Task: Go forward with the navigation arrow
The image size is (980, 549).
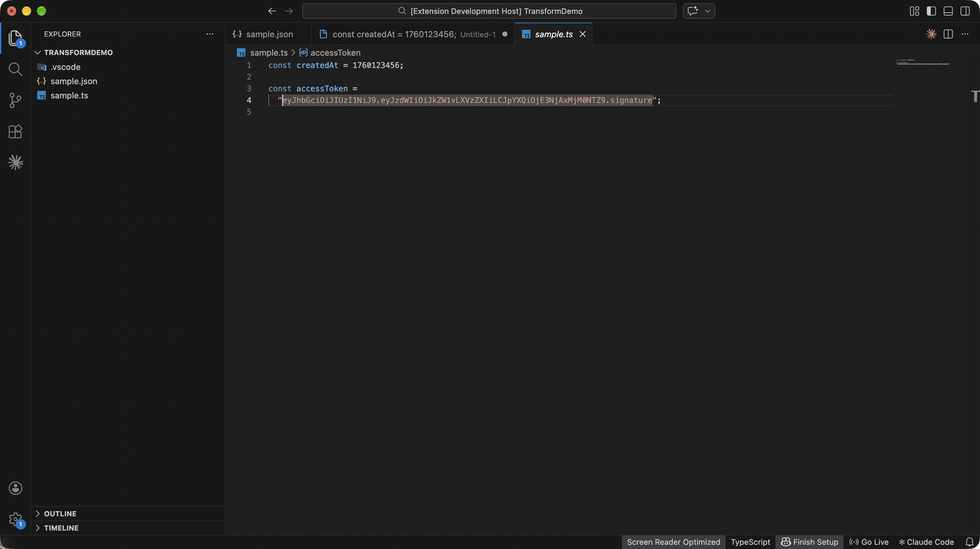Action: 289,11
